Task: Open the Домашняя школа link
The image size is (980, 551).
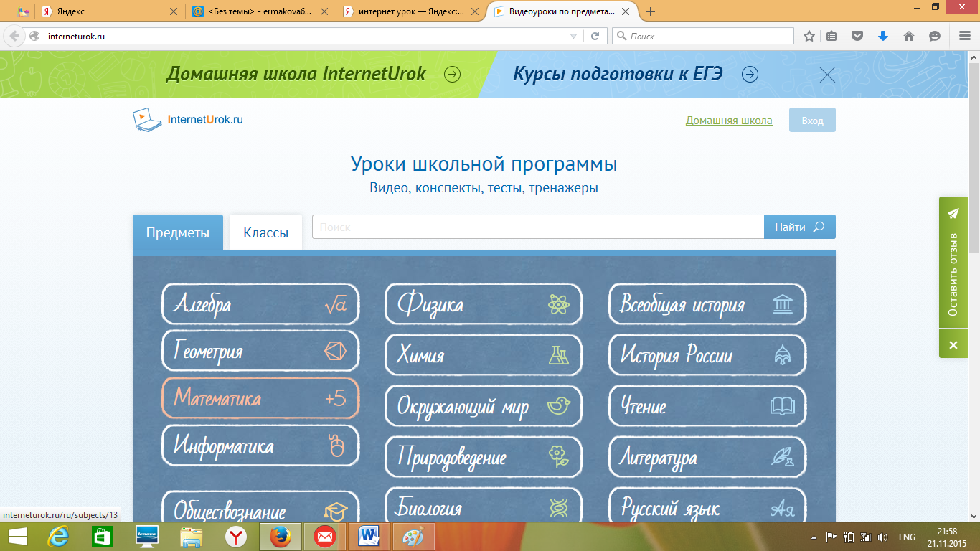Action: [x=729, y=120]
